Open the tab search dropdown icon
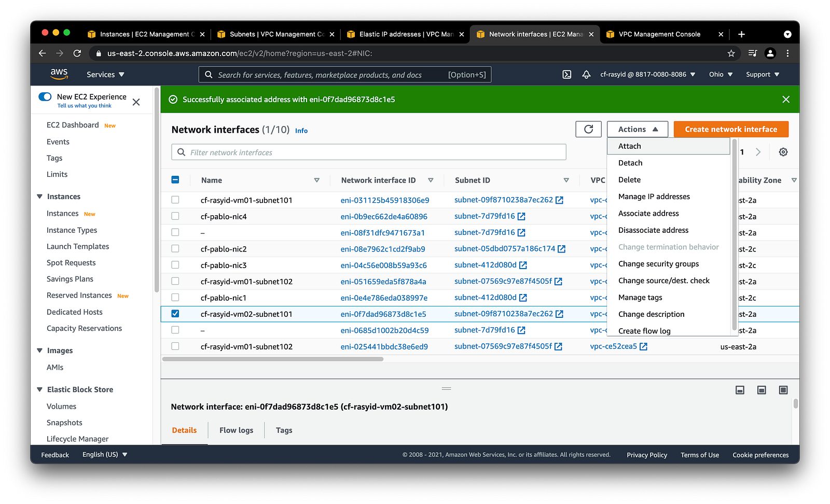 click(x=787, y=34)
